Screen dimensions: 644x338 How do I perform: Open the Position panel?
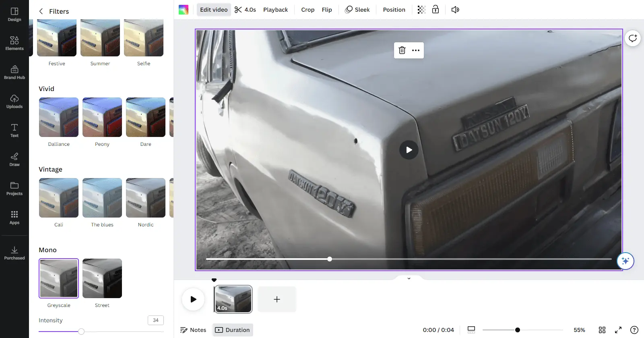click(394, 10)
